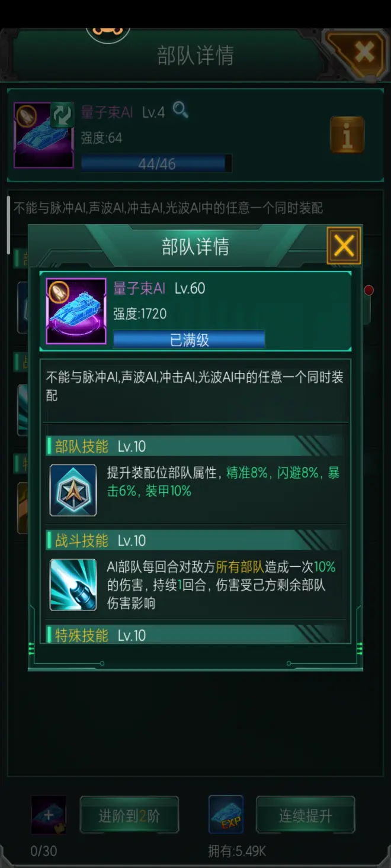Click the 进阶到2阶 button
This screenshot has height=868, width=391.
[129, 816]
